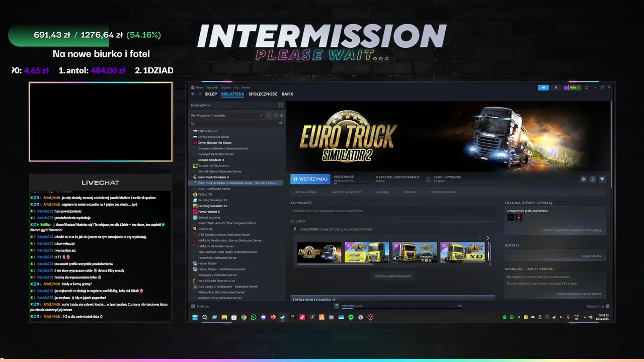Screen dimensions: 644x362
Task: Open the Steam notifications bell
Action: tap(556, 87)
